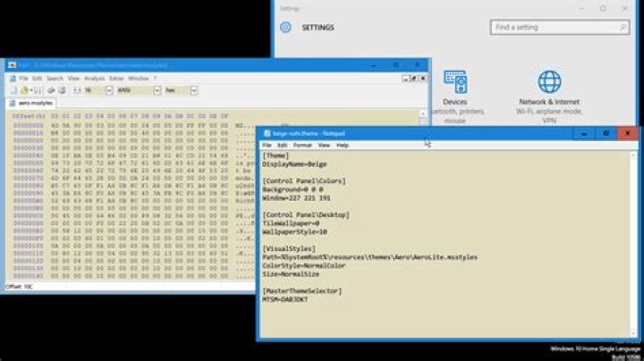Image resolution: width=644 pixels, height=361 pixels.
Task: Open Network & Internet category in Settings
Action: pyautogui.click(x=549, y=97)
